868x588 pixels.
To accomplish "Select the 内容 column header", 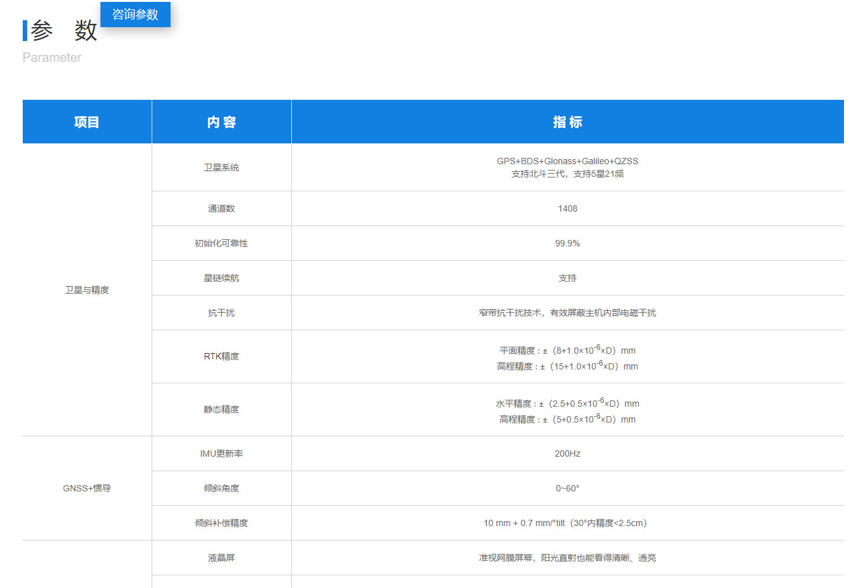I will [221, 122].
